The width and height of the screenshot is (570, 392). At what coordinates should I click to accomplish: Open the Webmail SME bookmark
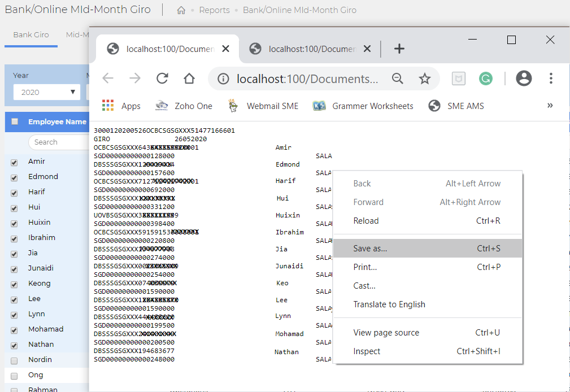pyautogui.click(x=263, y=106)
